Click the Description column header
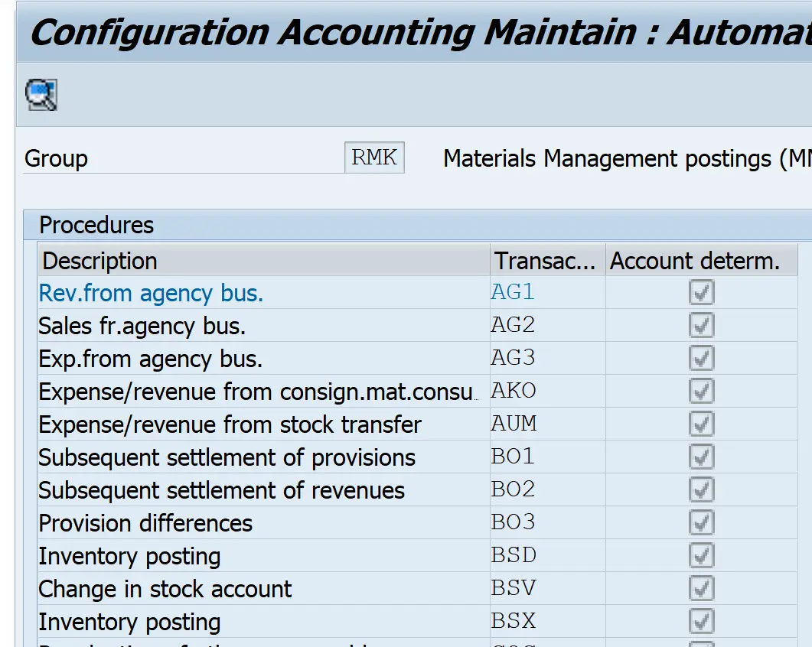Viewport: 812px width, 647px height. pyautogui.click(x=263, y=260)
